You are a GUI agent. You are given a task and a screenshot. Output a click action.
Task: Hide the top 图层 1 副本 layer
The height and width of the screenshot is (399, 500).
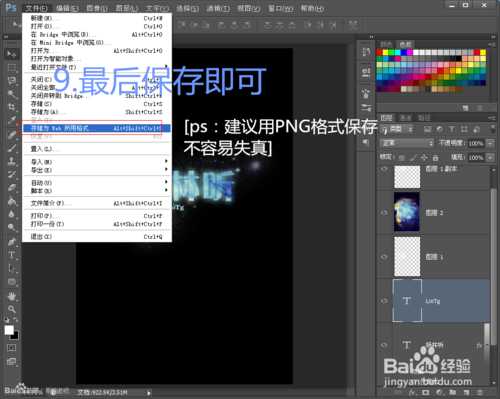pos(384,169)
